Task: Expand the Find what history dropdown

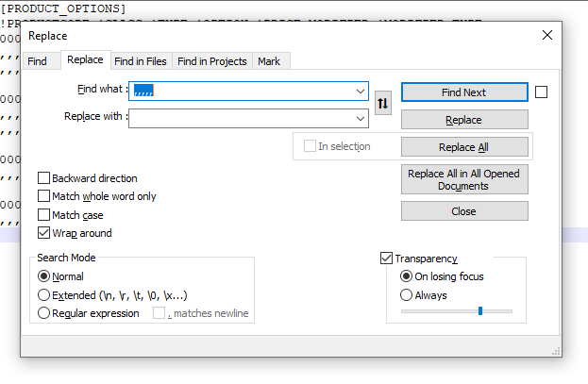Action: [361, 92]
